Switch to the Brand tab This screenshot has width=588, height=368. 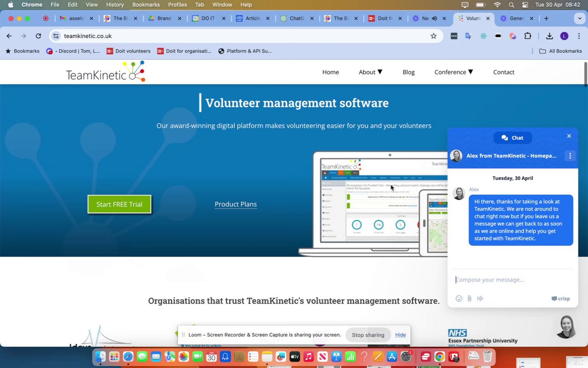coord(164,18)
